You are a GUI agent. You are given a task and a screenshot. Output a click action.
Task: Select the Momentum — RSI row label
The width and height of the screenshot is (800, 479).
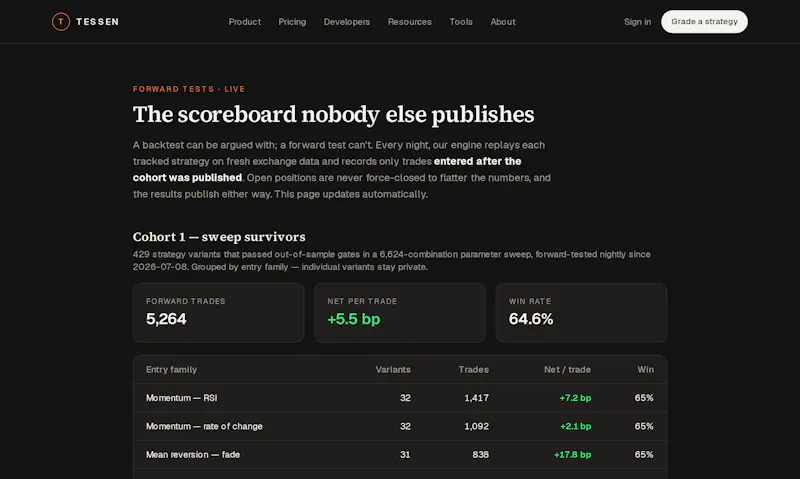pos(182,398)
